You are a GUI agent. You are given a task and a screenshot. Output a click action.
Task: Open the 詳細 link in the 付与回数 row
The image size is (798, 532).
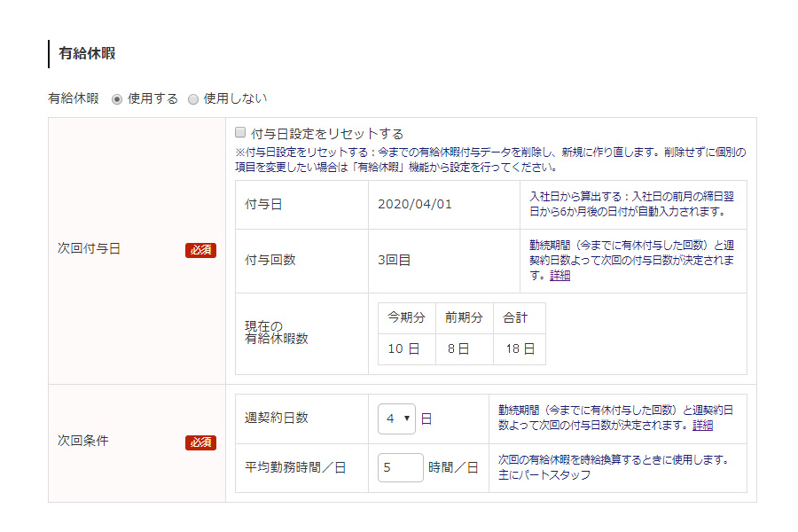(x=559, y=276)
